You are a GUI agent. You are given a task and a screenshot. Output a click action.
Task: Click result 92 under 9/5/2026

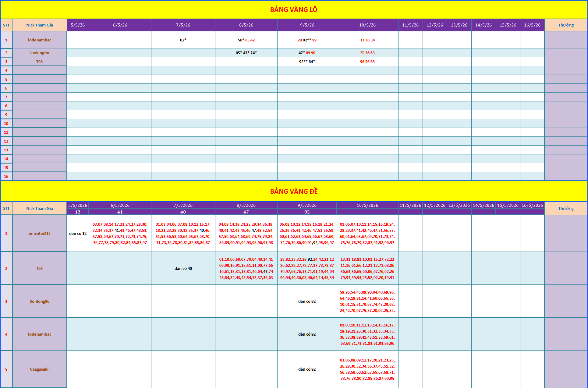coord(307,212)
